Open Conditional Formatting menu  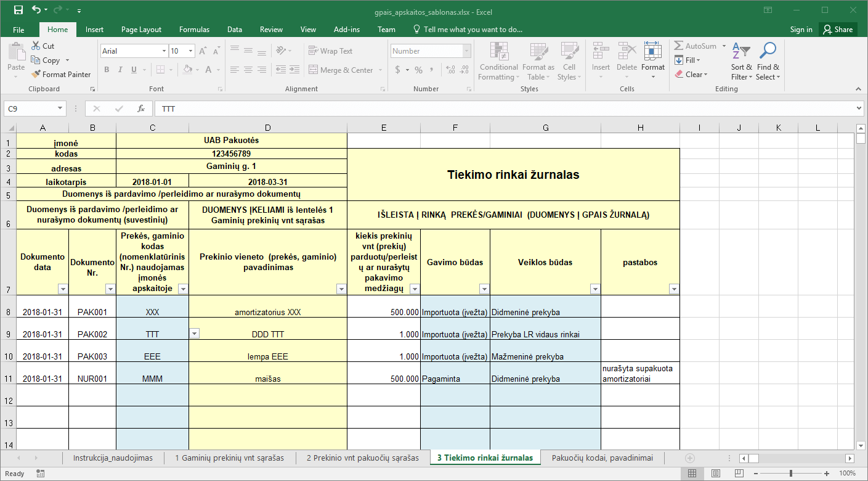click(498, 61)
